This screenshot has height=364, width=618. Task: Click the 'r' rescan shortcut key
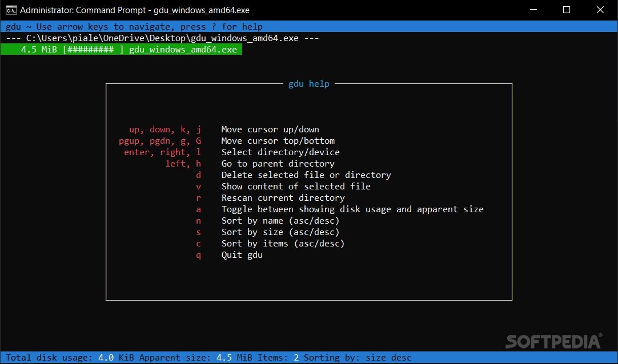coord(199,198)
